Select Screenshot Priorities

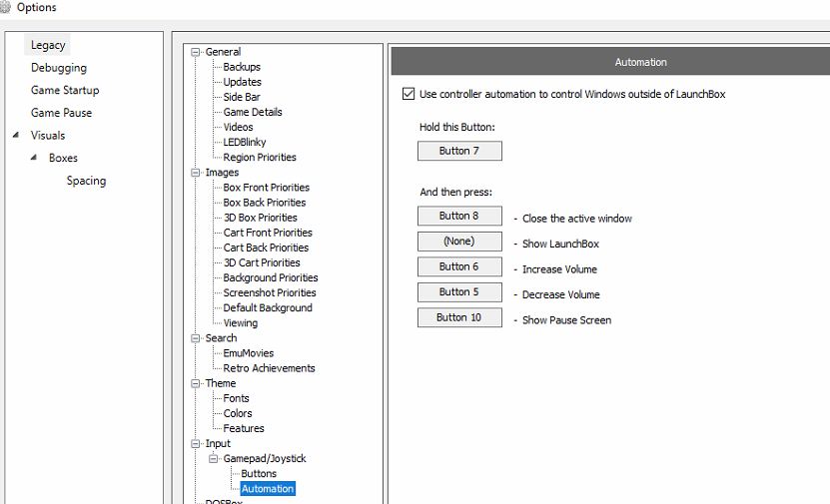pos(270,293)
